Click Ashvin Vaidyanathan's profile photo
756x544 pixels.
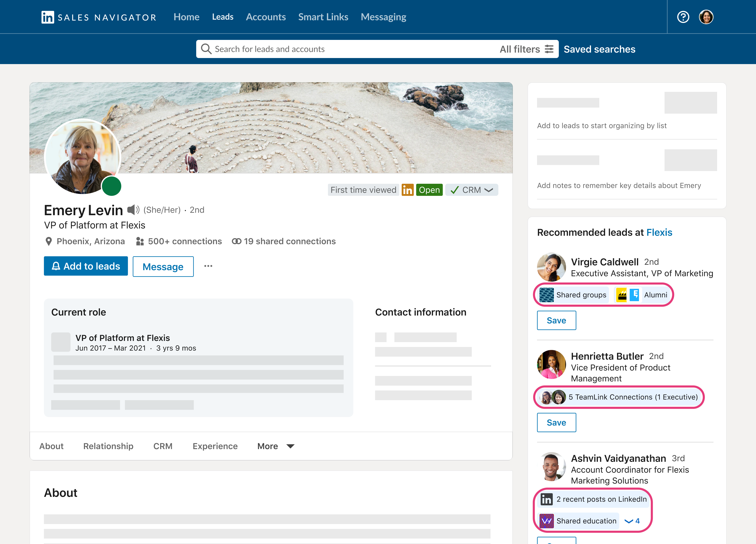(x=551, y=466)
